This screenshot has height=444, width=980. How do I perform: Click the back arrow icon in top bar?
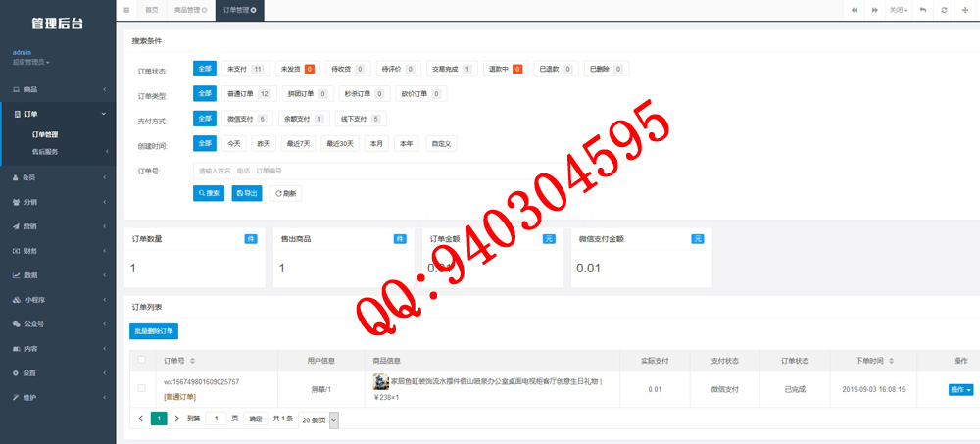coord(922,10)
